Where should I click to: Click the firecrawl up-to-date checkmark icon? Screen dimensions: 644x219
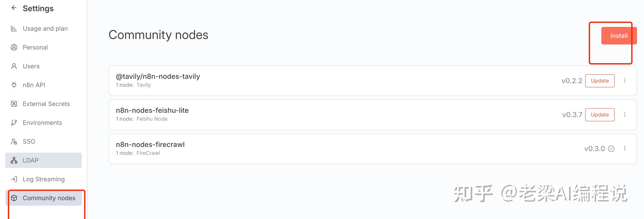pyautogui.click(x=611, y=149)
